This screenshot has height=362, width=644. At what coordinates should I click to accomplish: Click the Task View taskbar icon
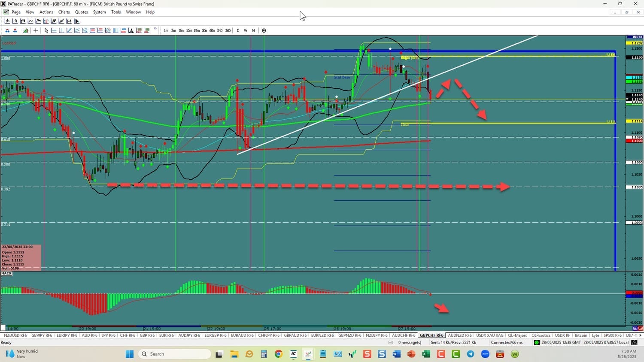click(219, 354)
